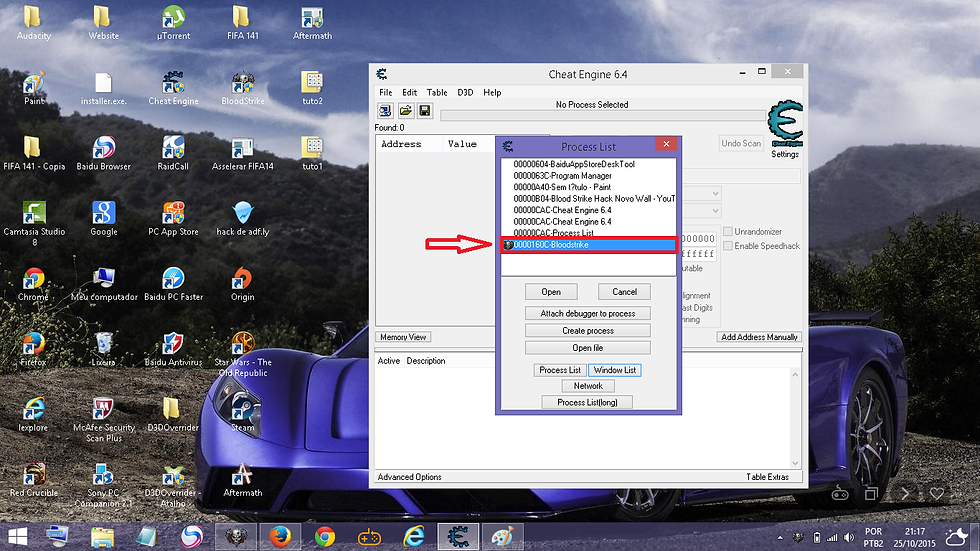The height and width of the screenshot is (551, 980).
Task: Launch Baidu Browser desktop icon
Action: click(103, 154)
